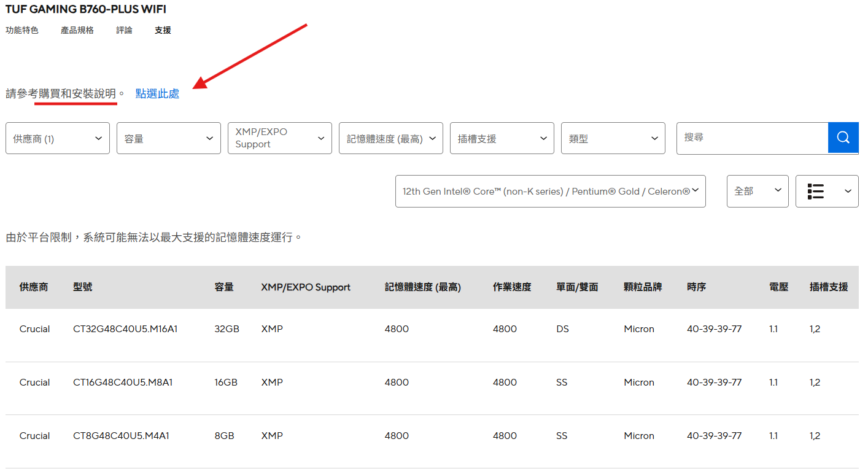Viewport: 868px width, 474px height.
Task: Click Crucial in the CT16G48C40U5.M8A1 row
Action: coord(34,383)
